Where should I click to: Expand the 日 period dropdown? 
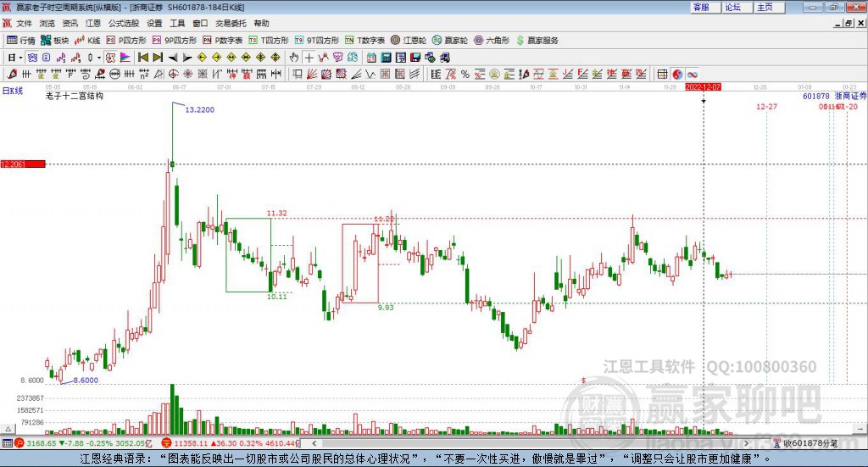20,58
